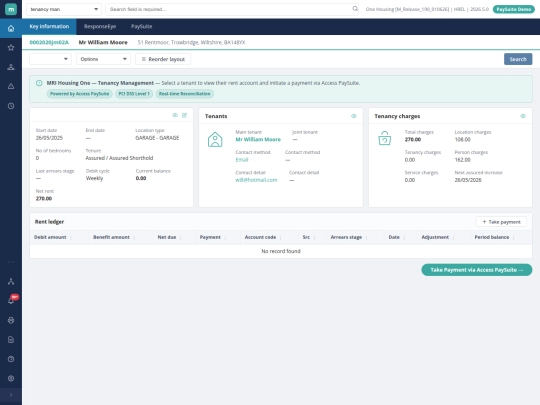
Task: Click the organisation hierarchy icon in sidebar
Action: click(x=11, y=67)
